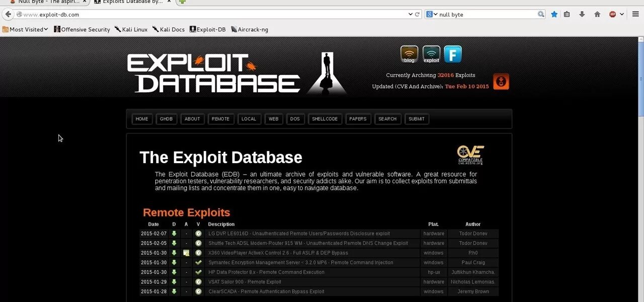
Task: Click the verified checkmark for HP Data Protector
Action: click(x=198, y=272)
